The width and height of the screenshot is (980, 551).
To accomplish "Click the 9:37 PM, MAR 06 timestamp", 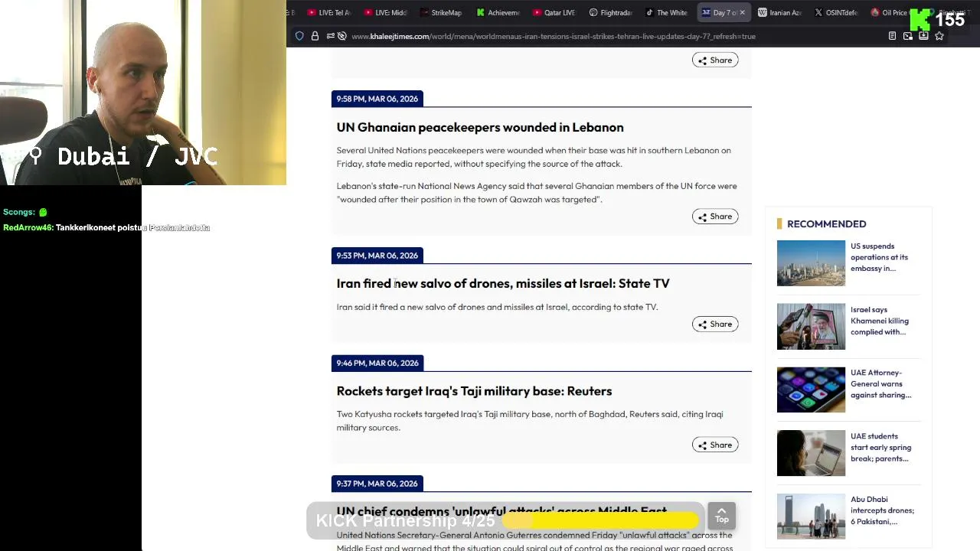I will (x=377, y=484).
